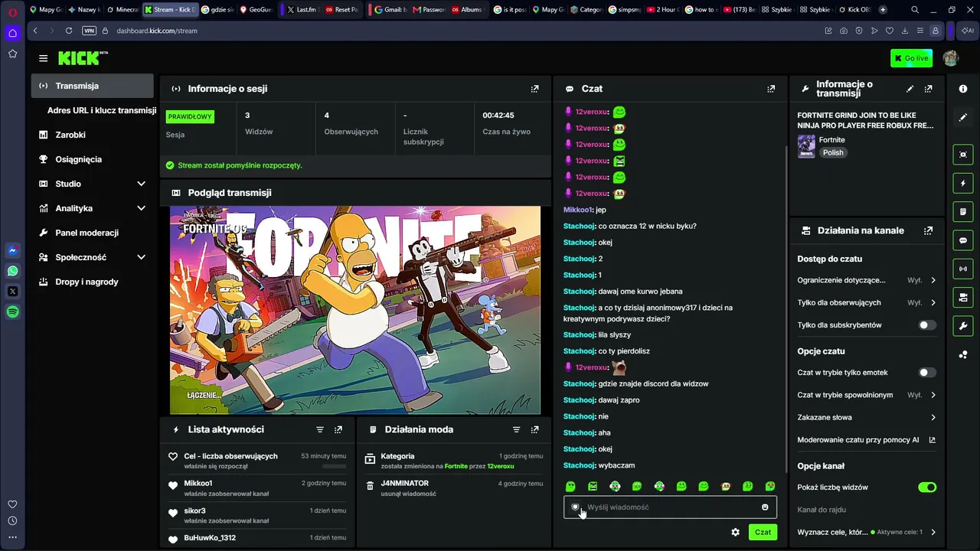Open Spotify in the Opera sidebar

point(12,311)
